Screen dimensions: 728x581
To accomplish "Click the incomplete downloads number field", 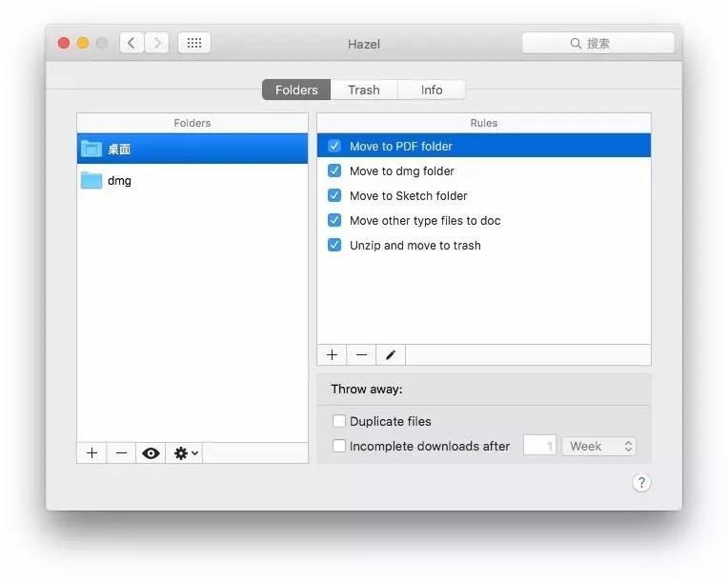I will click(x=539, y=446).
